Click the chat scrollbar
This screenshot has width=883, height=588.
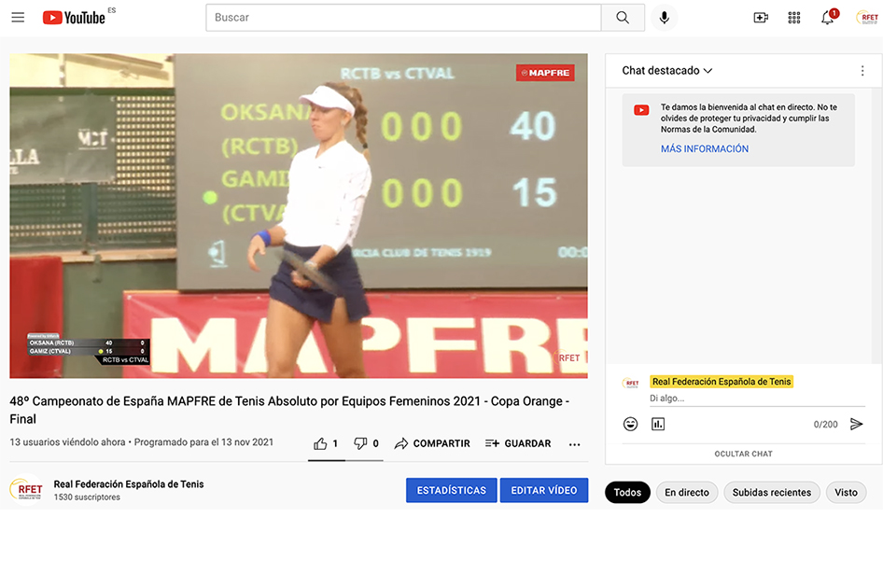point(876,225)
